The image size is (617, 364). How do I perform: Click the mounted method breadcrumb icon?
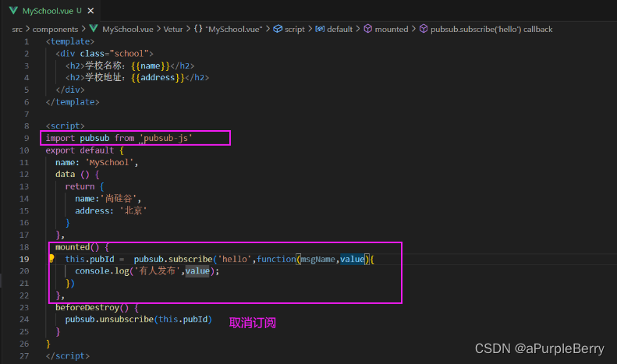tap(368, 29)
